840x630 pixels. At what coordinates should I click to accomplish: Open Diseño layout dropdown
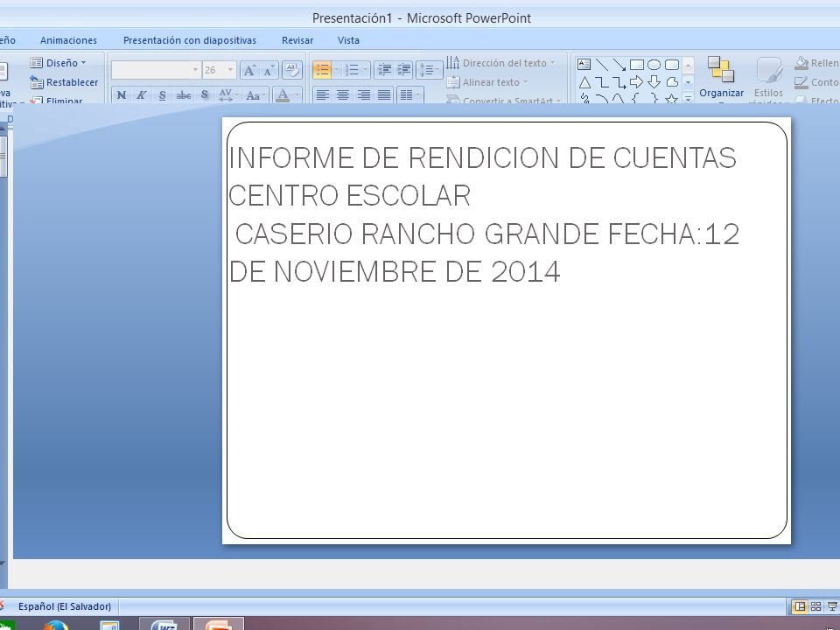pyautogui.click(x=58, y=63)
